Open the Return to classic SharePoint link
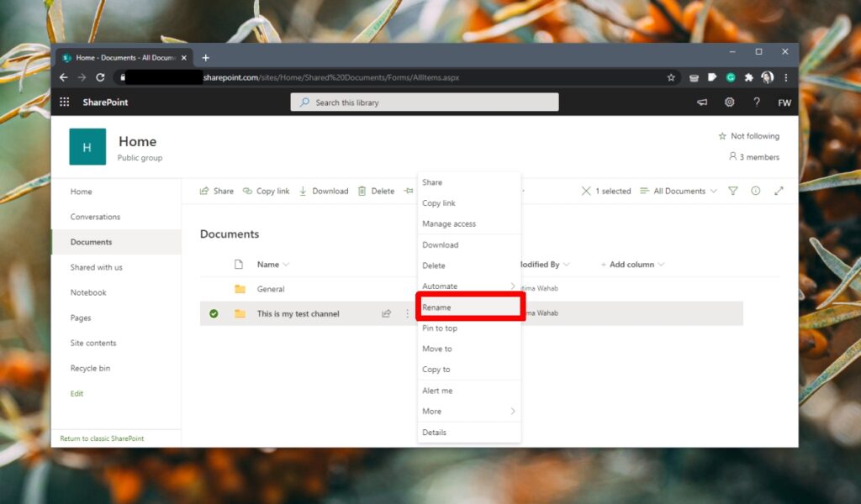This screenshot has width=861, height=504. coord(103,438)
